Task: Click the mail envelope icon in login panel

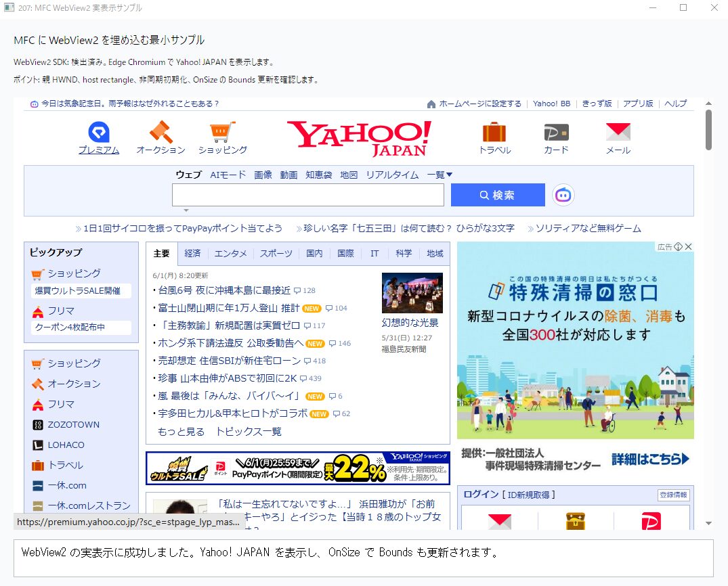Action: tap(500, 522)
